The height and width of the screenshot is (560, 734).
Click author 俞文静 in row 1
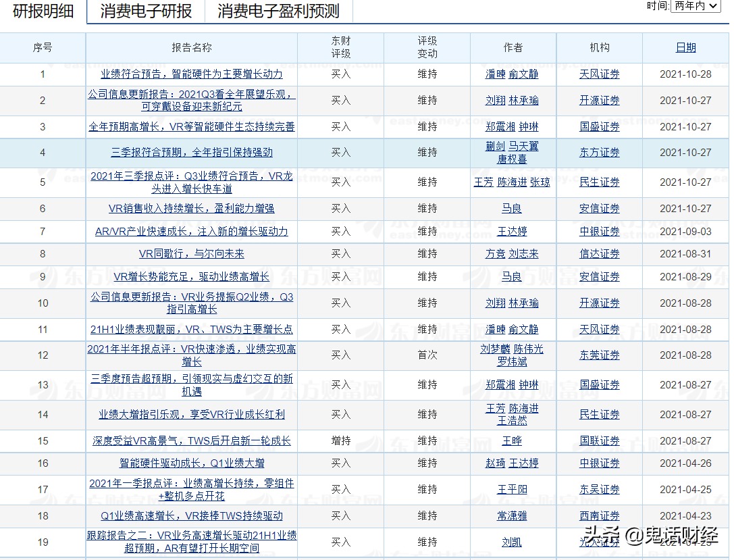coord(524,74)
